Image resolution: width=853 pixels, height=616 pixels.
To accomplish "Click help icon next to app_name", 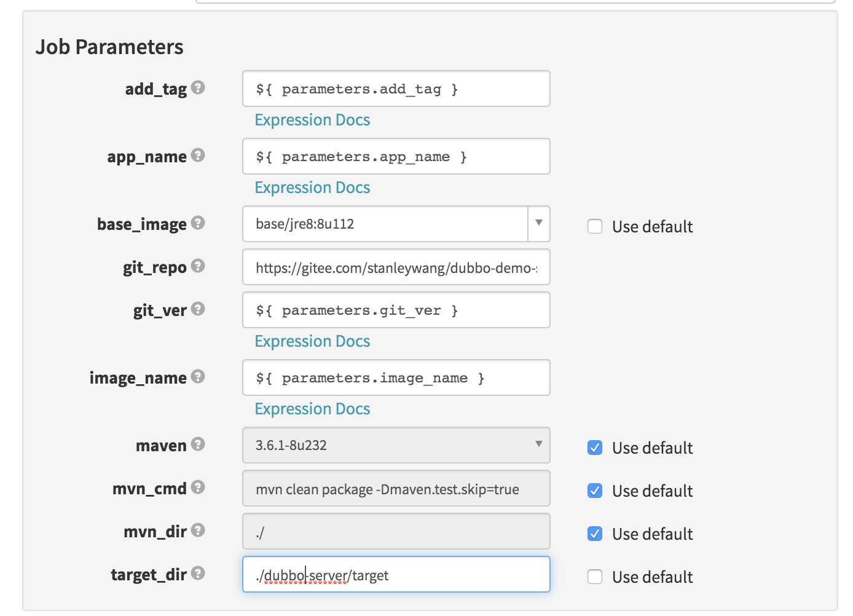I will pos(198,155).
